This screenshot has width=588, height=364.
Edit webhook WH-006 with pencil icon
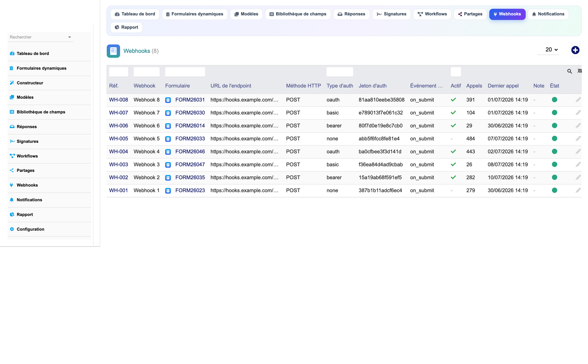click(x=578, y=126)
